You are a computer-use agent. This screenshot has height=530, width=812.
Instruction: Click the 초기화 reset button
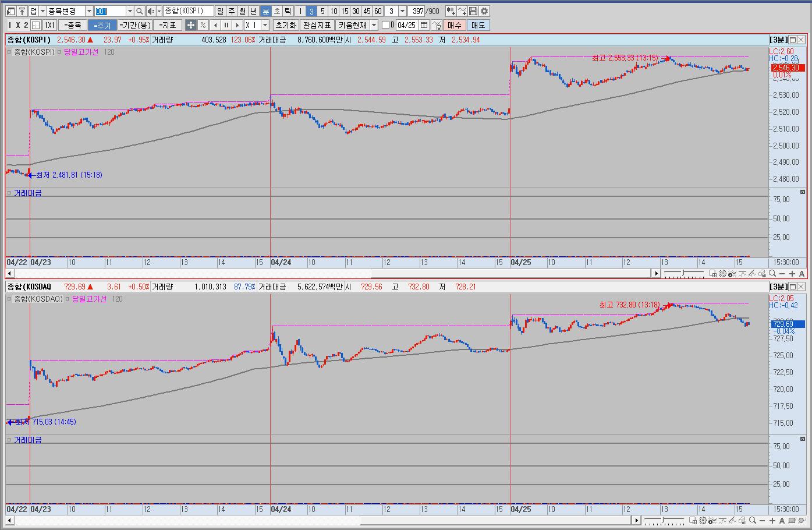click(x=286, y=25)
